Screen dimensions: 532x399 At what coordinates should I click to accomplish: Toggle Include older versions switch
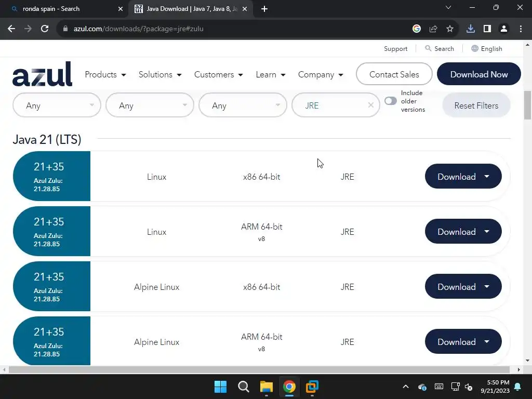point(391,101)
